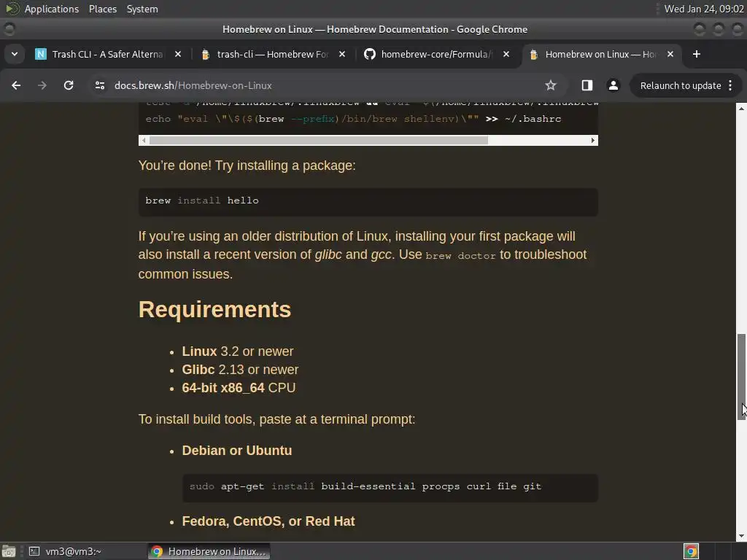The width and height of the screenshot is (747, 560).
Task: Click code block horizontal scrollbar left arrow
Action: pos(144,140)
